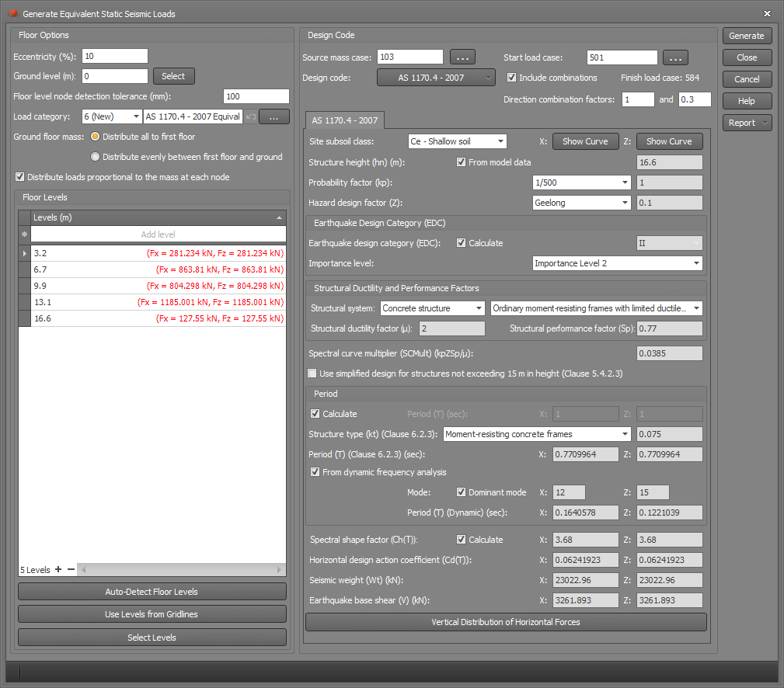
Task: Click the new-row asterisk icon in Levels table
Action: 25,235
